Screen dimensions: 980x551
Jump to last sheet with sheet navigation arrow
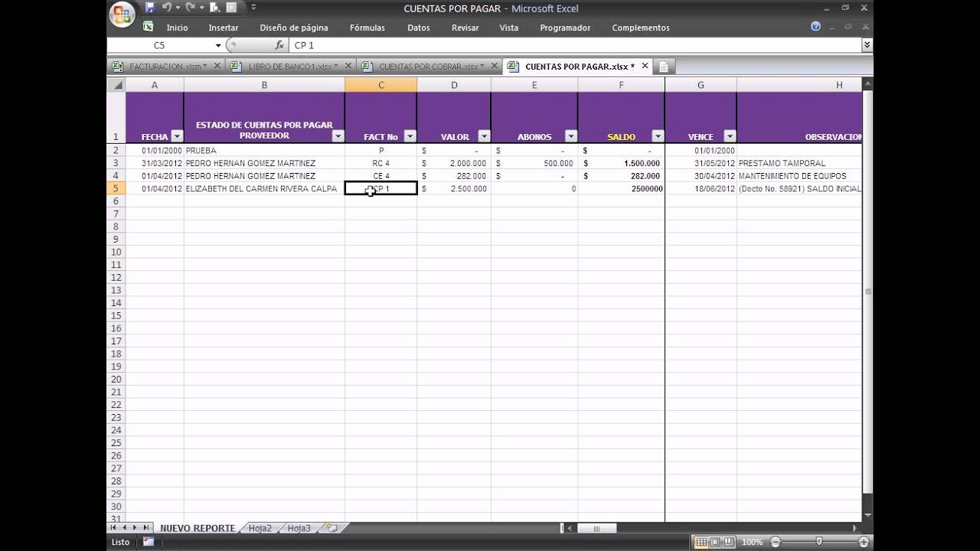tap(145, 528)
